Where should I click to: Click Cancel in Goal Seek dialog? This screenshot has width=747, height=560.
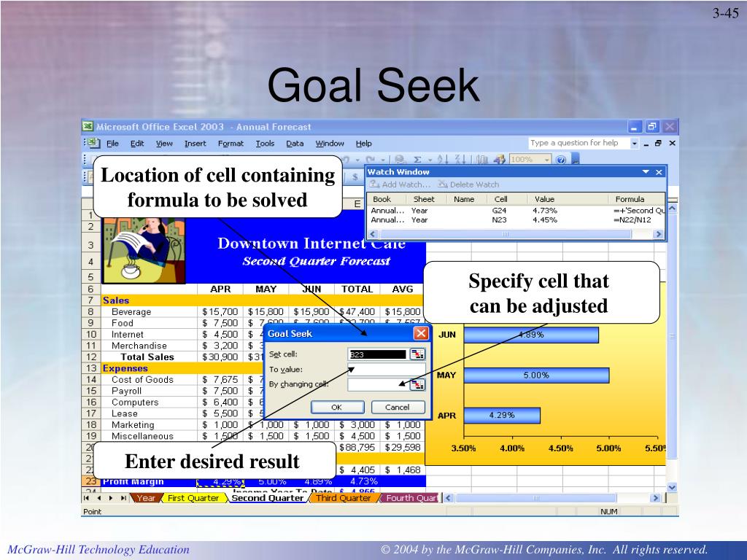(x=397, y=407)
